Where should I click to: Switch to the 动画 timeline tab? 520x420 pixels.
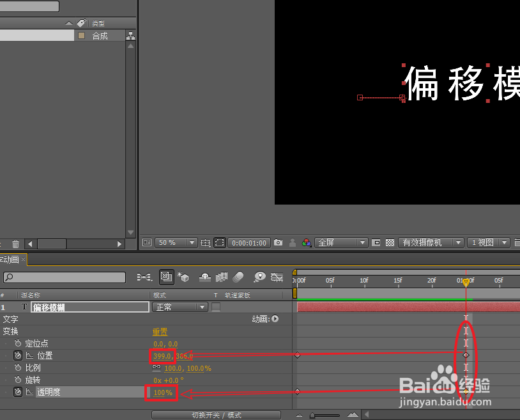point(10,260)
